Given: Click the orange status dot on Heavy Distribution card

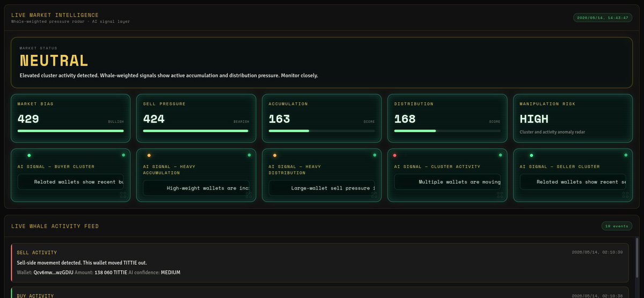Looking at the screenshot, I should coord(275,155).
